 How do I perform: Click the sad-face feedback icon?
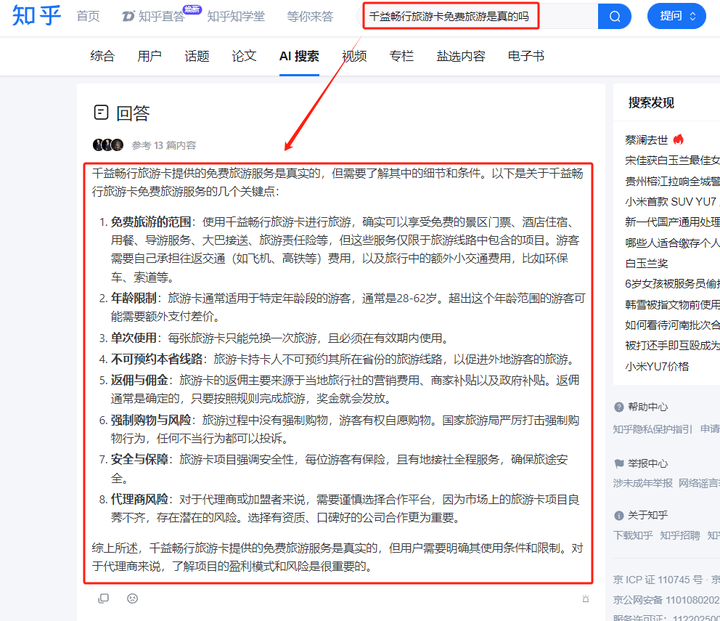pos(132,598)
